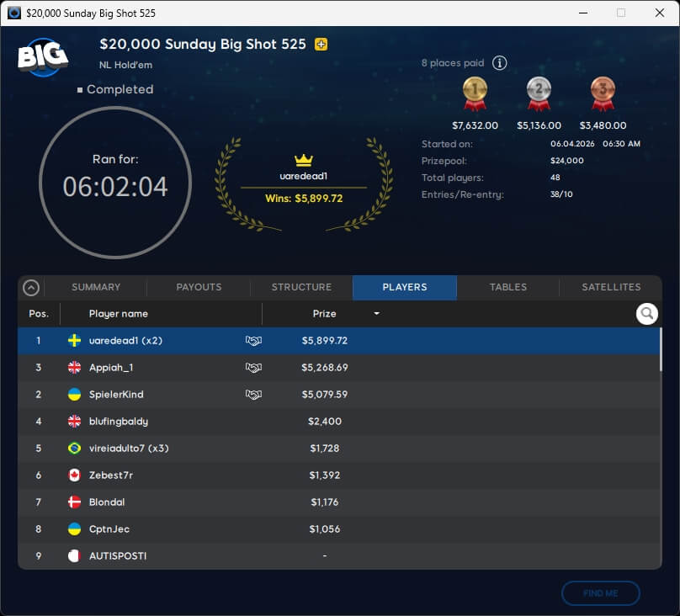Screen dimensions: 680x616
Task: Switch to the Summary tab
Action: pos(96,287)
